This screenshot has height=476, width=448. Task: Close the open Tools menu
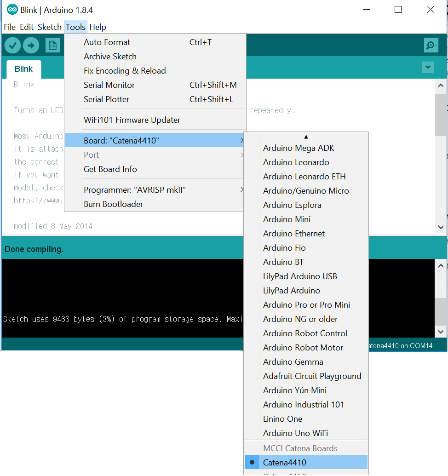tap(75, 27)
